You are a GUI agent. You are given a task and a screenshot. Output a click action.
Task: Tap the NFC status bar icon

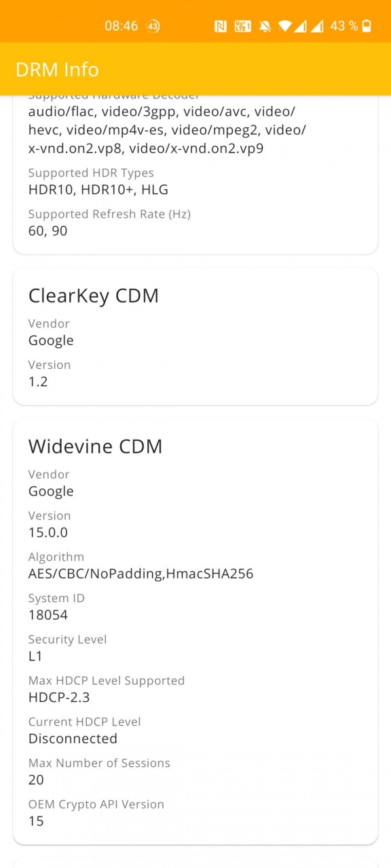tap(220, 26)
